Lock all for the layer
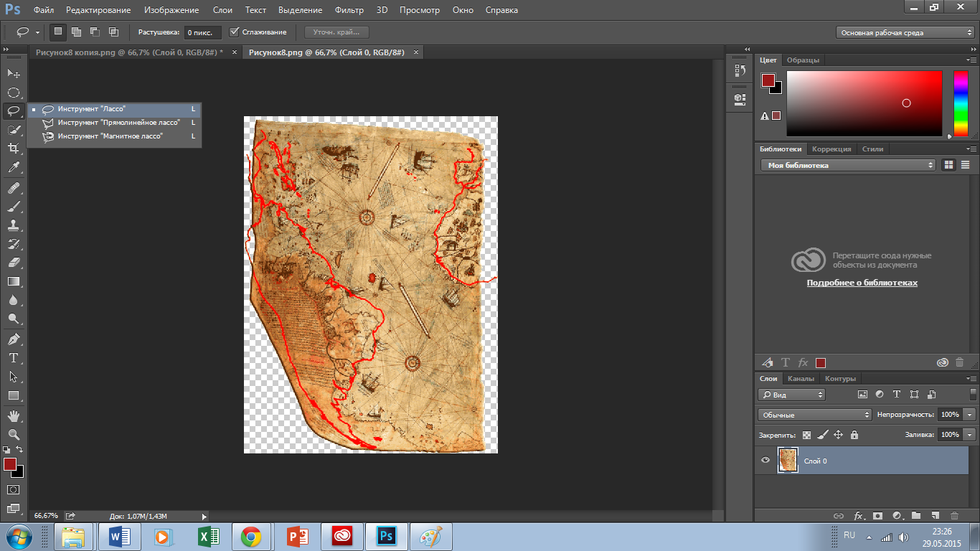The image size is (980, 551). click(854, 435)
